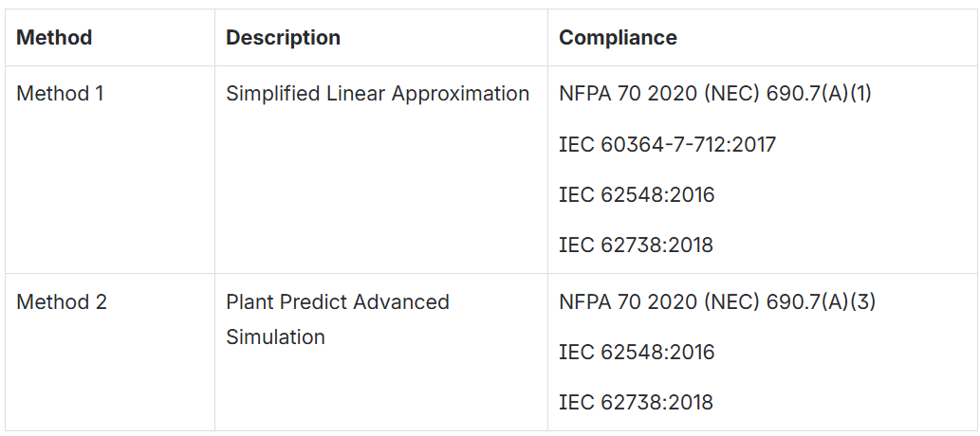Click IEC 62738:2018 in the Method 1 row

(x=636, y=245)
